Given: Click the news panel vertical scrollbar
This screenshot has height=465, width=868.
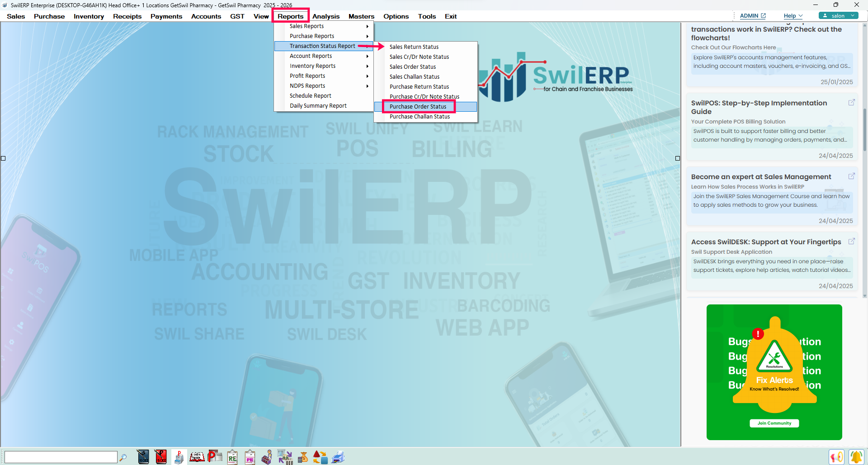Looking at the screenshot, I should (865, 129).
